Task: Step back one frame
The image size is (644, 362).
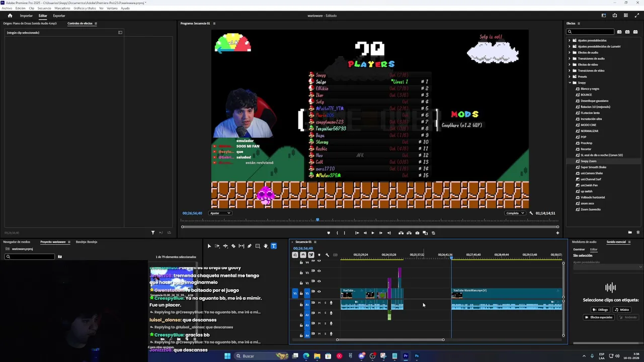Action: click(365, 233)
